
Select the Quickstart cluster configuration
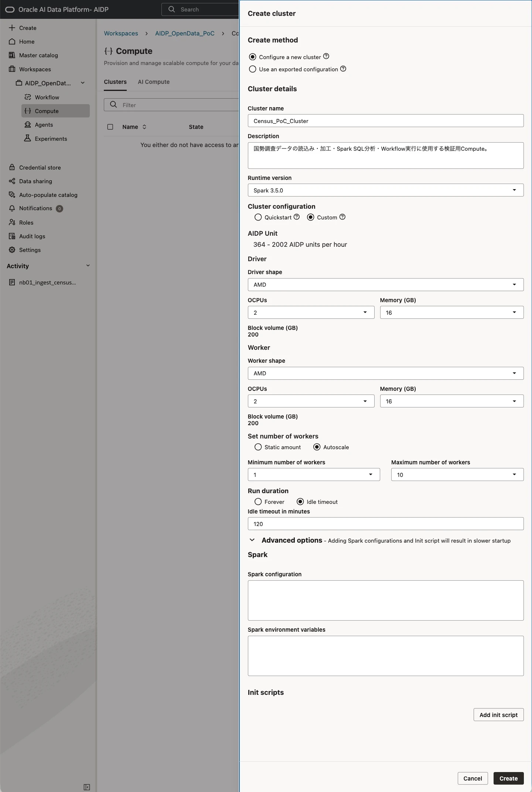[x=258, y=217]
